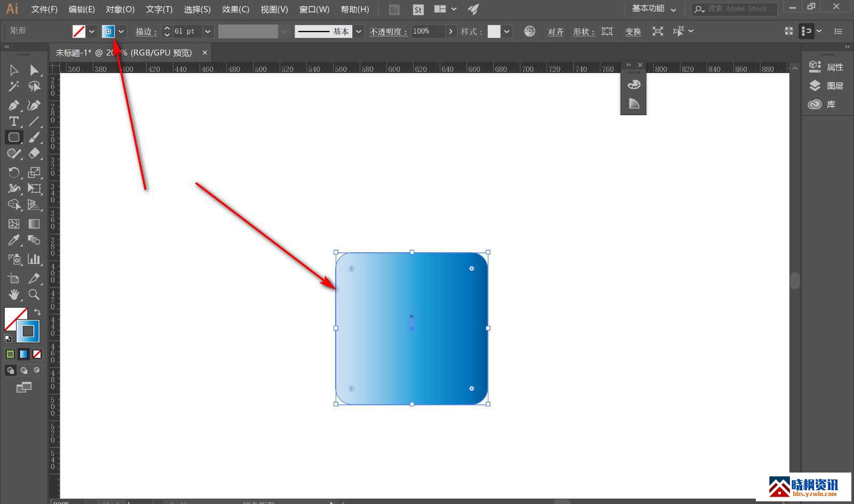Activate the Rotate tool

tap(14, 172)
